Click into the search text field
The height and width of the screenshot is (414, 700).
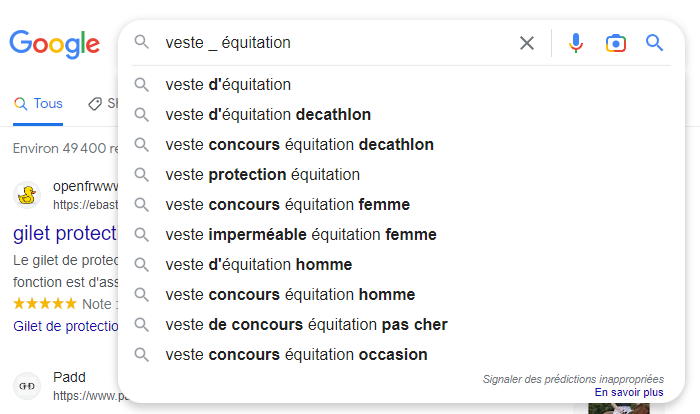pos(337,43)
